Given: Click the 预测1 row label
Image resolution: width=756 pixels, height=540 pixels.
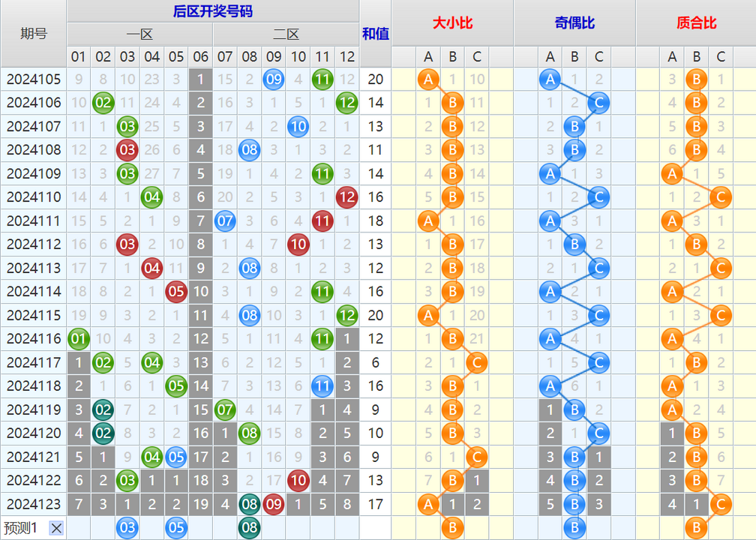Looking at the screenshot, I should pos(20,529).
